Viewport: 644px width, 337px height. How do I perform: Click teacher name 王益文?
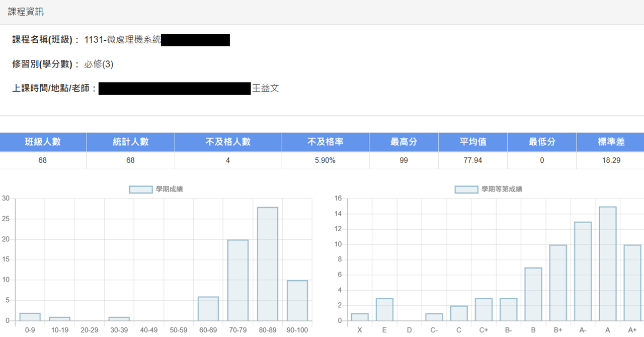tap(265, 89)
